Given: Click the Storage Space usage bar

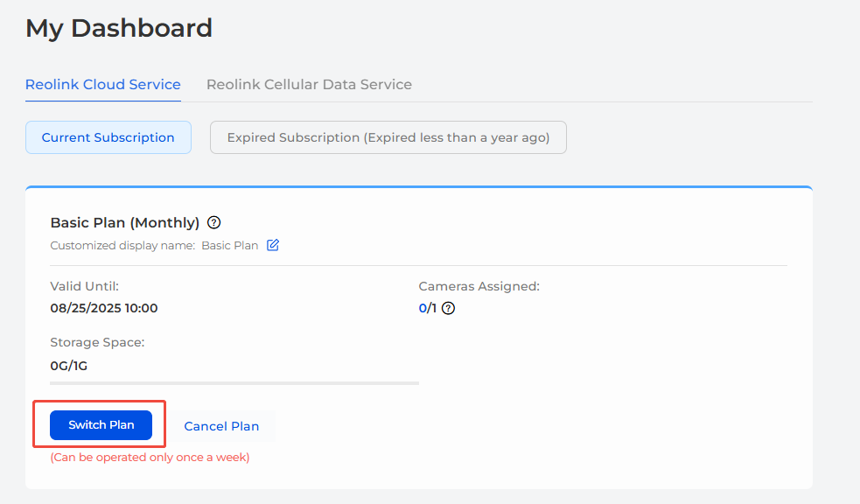Looking at the screenshot, I should [x=234, y=382].
